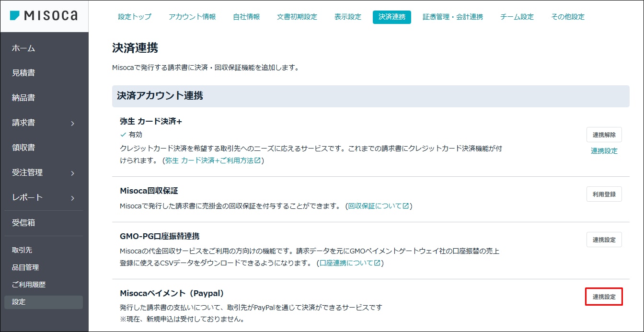The image size is (644, 332).
Task: Go to ホーム in the sidebar
Action: (23, 48)
